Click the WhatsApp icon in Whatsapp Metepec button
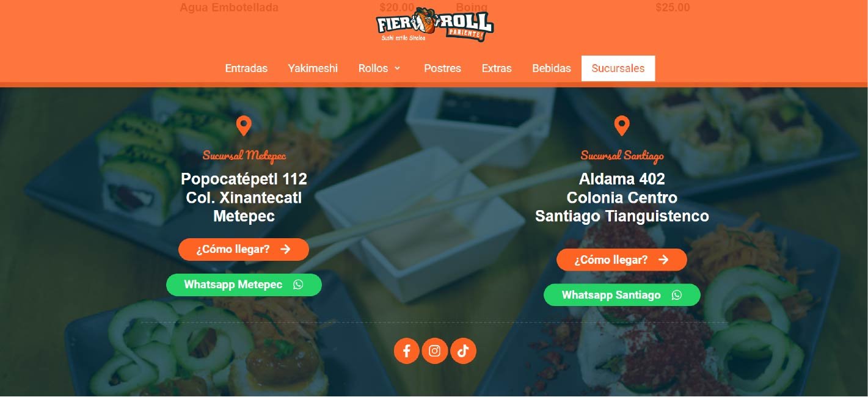This screenshot has width=868, height=397. (x=298, y=285)
